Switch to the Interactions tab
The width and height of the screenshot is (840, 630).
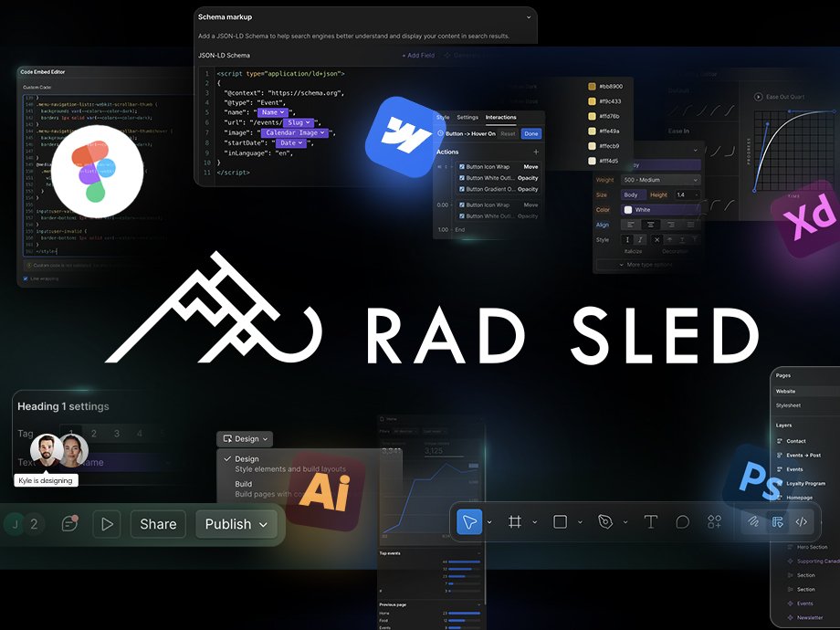coord(501,117)
